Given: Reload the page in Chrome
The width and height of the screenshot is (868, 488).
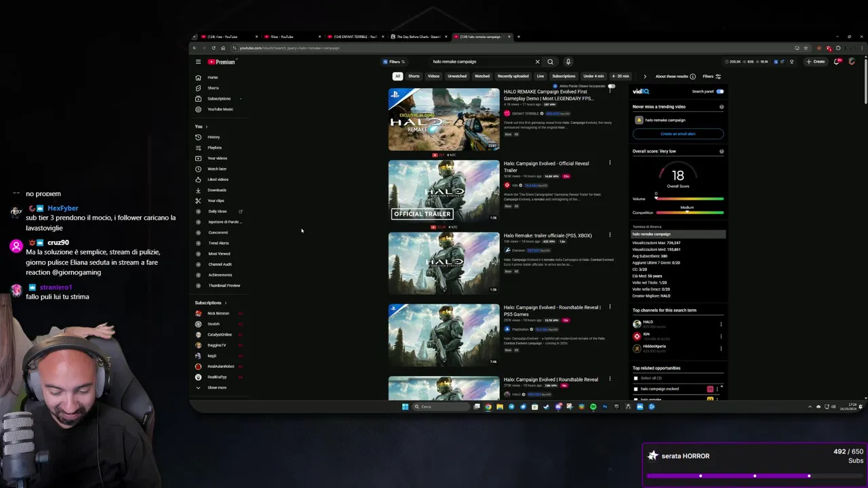Looking at the screenshot, I should [213, 48].
